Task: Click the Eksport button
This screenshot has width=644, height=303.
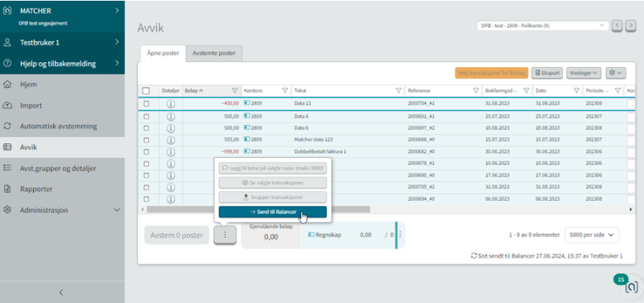Action: click(x=547, y=73)
